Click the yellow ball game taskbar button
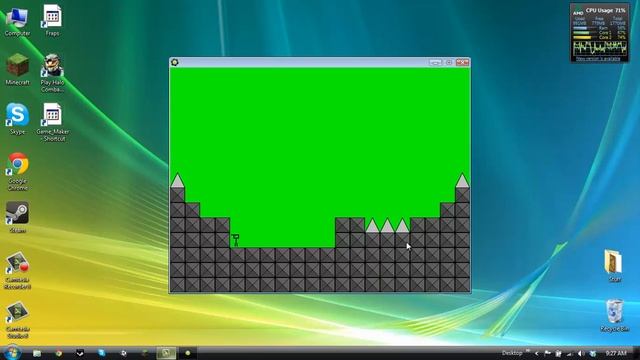 [188, 353]
